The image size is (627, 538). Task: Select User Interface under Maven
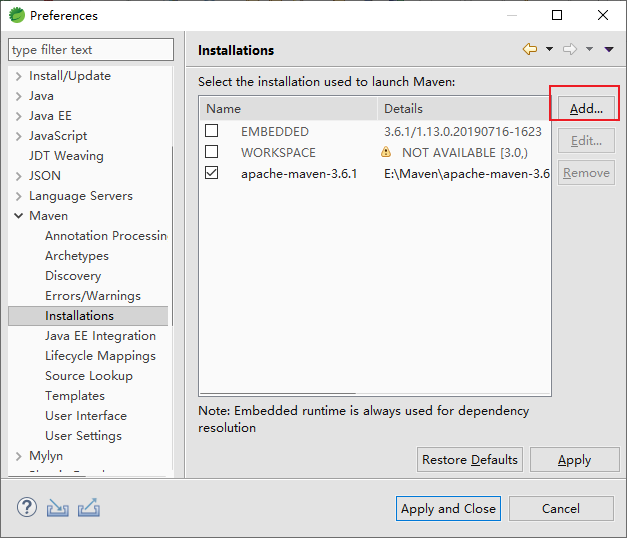click(86, 416)
